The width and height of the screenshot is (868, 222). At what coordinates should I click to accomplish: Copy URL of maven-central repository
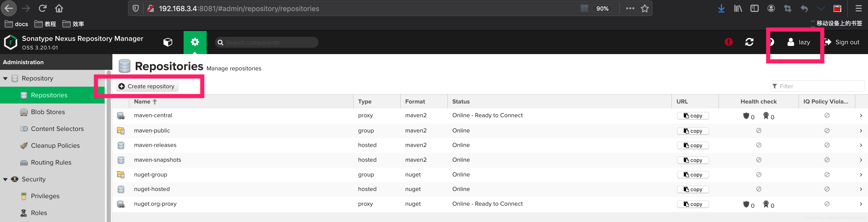click(x=693, y=116)
